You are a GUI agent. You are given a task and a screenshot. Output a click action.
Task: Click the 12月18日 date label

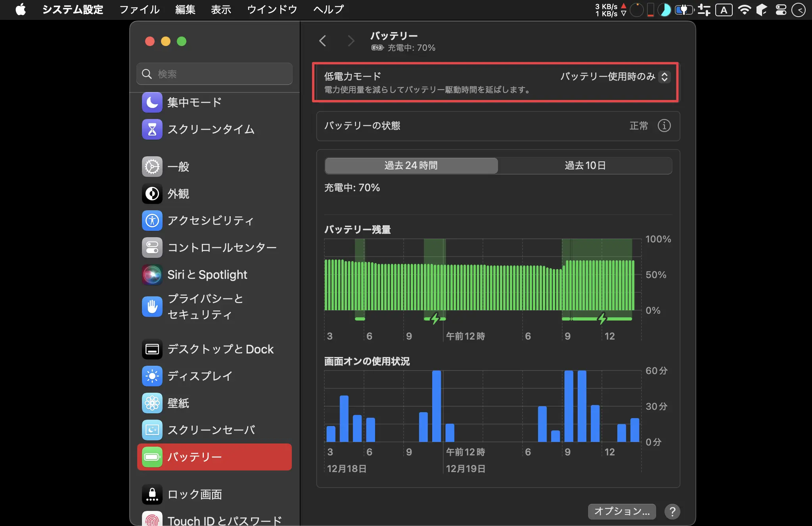click(x=347, y=468)
